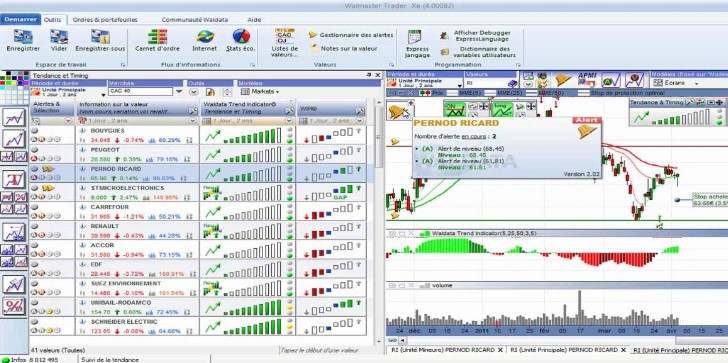Viewport: 728px width, 363px height.
Task: Open the Communauté Waldata tab
Action: click(195, 19)
